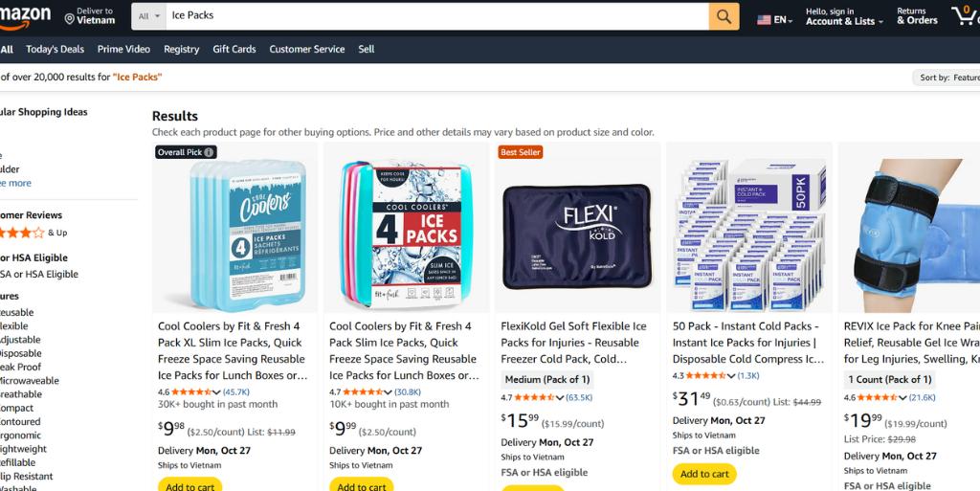980x491 pixels.
Task: Open the FlexiKold Gel Soft Flexible Ice product link
Action: (574, 343)
